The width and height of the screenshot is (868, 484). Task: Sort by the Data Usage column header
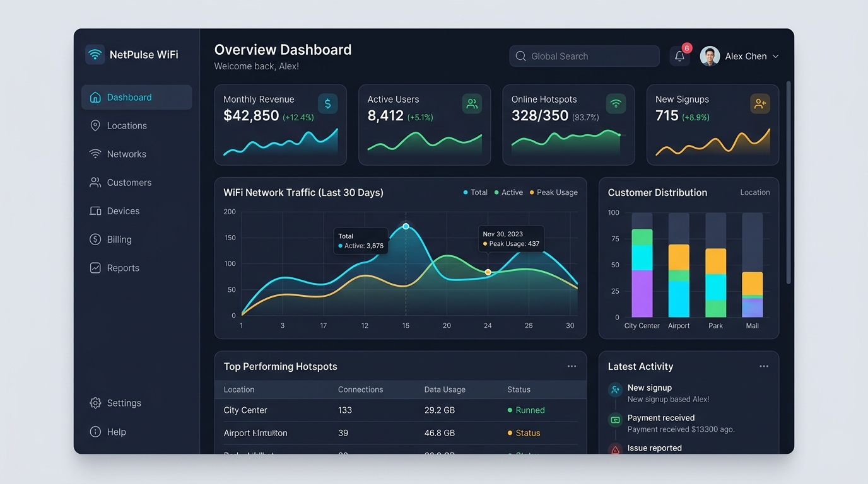point(445,389)
